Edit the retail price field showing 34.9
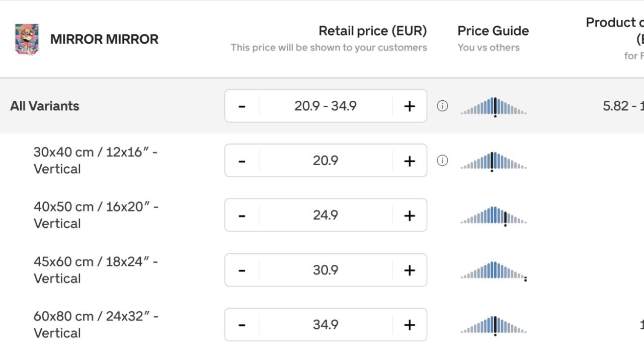This screenshot has width=644, height=350. tap(326, 325)
